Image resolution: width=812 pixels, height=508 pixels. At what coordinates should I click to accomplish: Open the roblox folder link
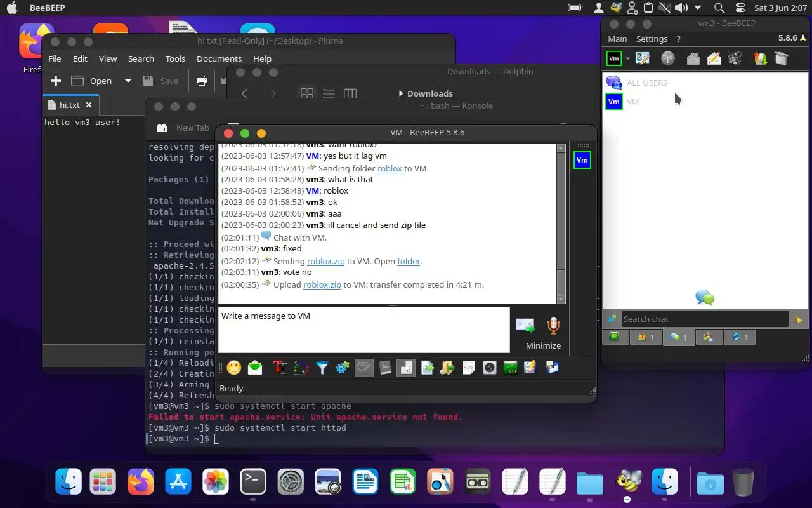pyautogui.click(x=390, y=168)
